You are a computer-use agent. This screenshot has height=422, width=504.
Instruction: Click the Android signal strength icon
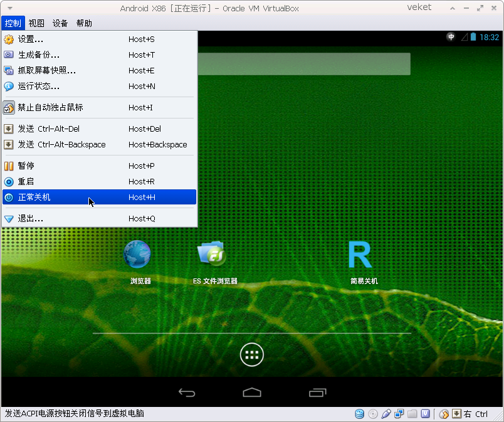[x=465, y=37]
